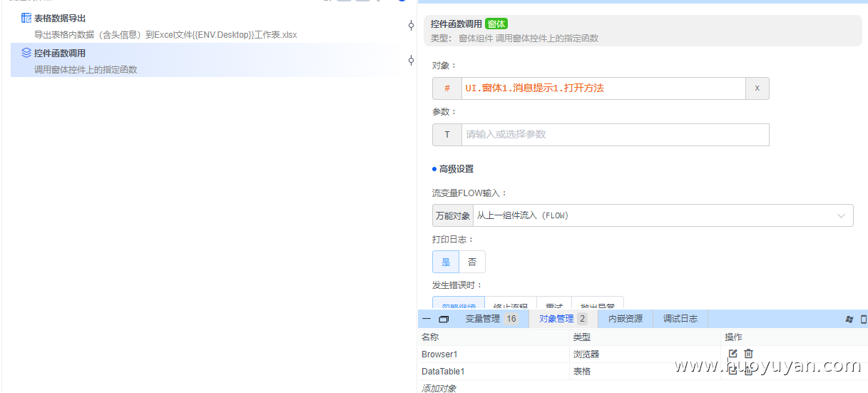
Task: Delete the Browser1 object
Action: 748,354
